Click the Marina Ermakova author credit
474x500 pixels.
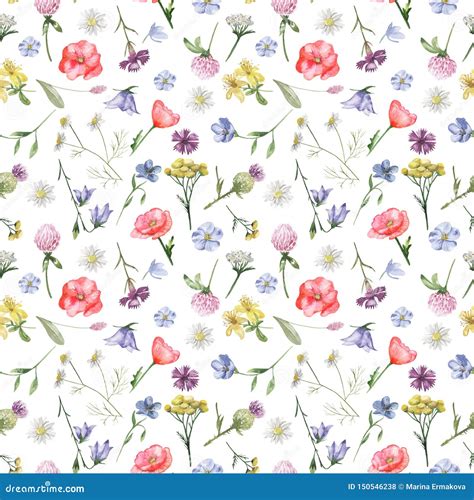[435, 487]
